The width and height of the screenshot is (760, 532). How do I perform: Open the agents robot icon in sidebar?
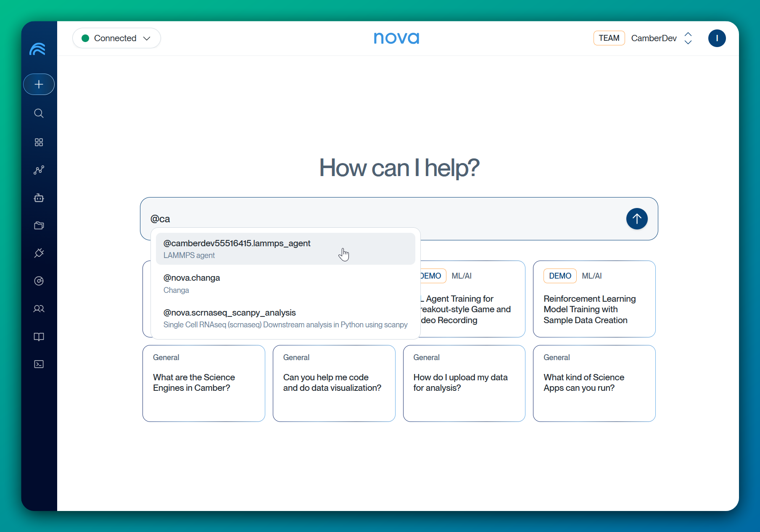tap(39, 198)
